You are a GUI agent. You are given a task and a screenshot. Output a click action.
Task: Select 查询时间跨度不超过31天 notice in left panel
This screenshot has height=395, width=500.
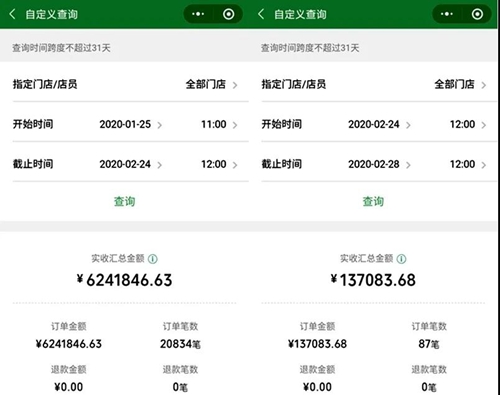[x=61, y=48]
